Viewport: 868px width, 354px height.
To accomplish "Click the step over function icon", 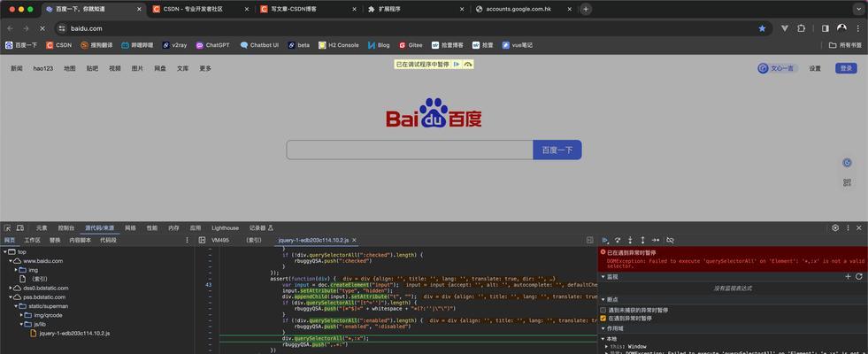I will click(618, 240).
